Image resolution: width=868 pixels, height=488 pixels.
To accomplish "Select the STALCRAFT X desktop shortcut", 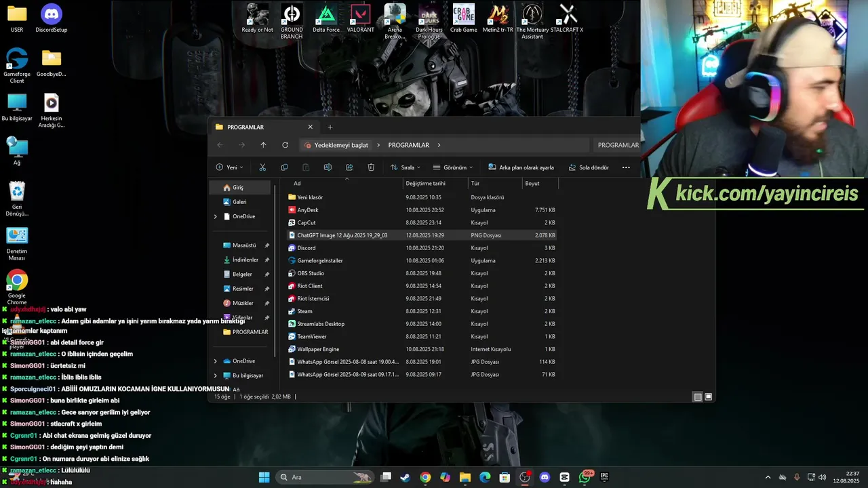I will (568, 18).
